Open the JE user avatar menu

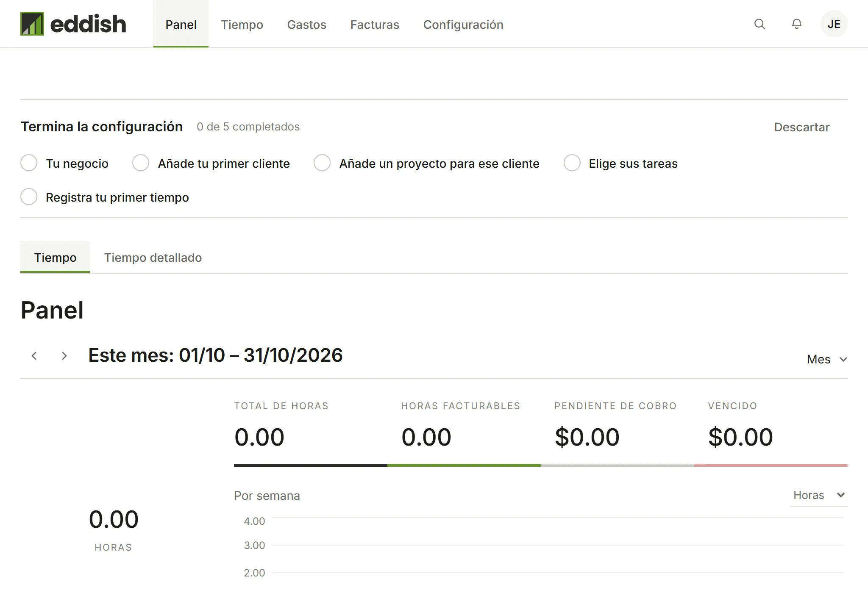834,24
